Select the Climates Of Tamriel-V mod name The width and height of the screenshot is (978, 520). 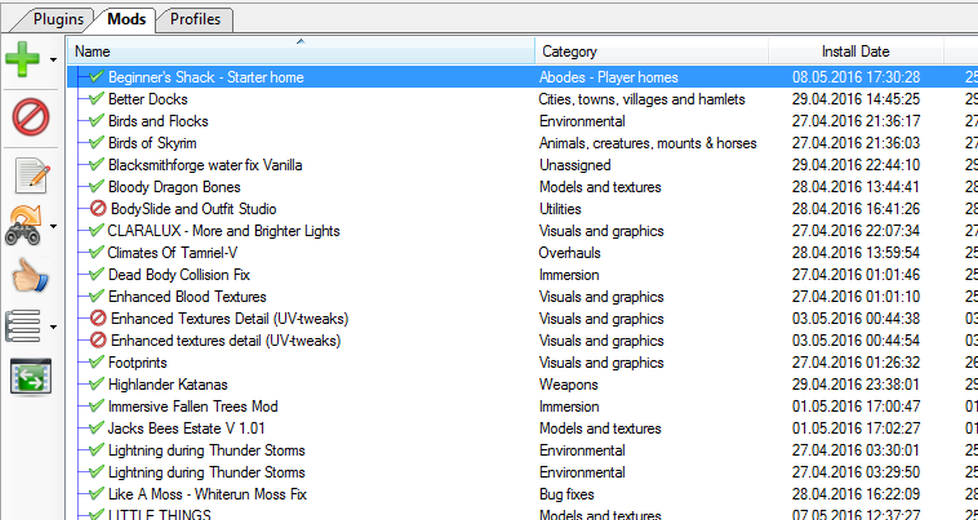pyautogui.click(x=172, y=253)
